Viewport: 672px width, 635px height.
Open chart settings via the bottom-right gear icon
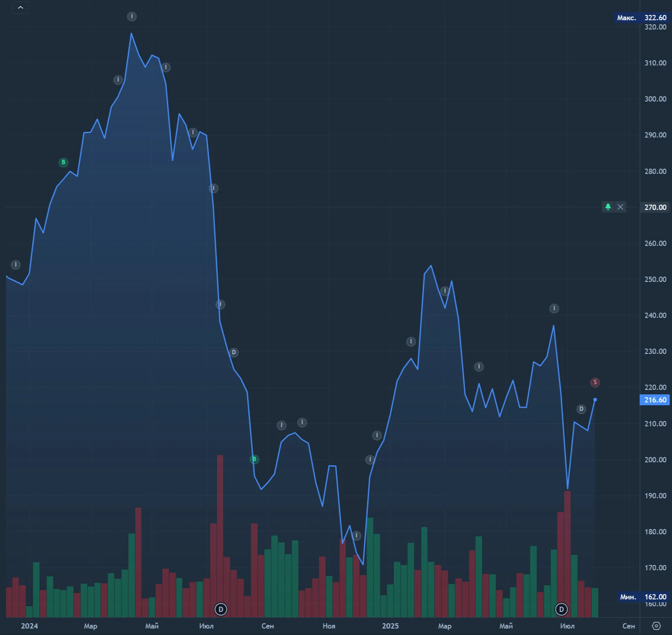[x=656, y=626]
